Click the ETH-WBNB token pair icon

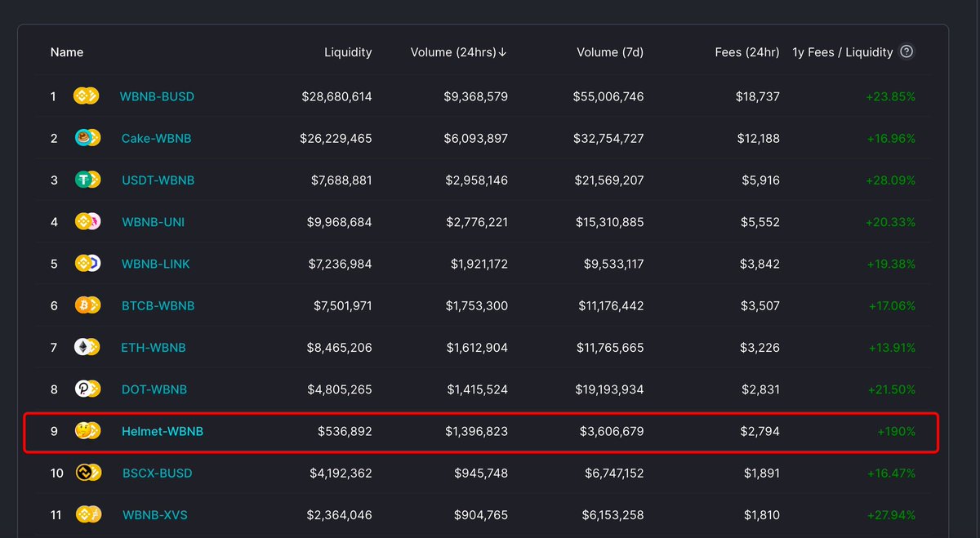pos(87,348)
